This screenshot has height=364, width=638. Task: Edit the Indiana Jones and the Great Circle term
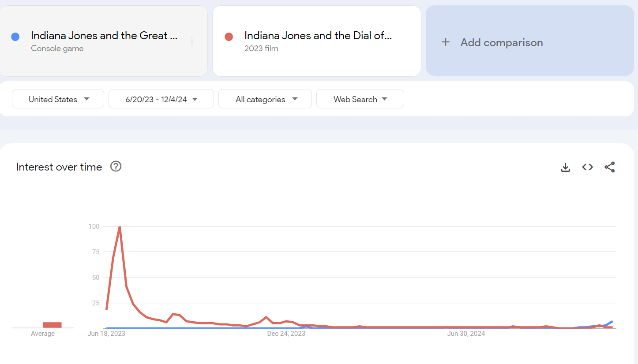[x=104, y=36]
